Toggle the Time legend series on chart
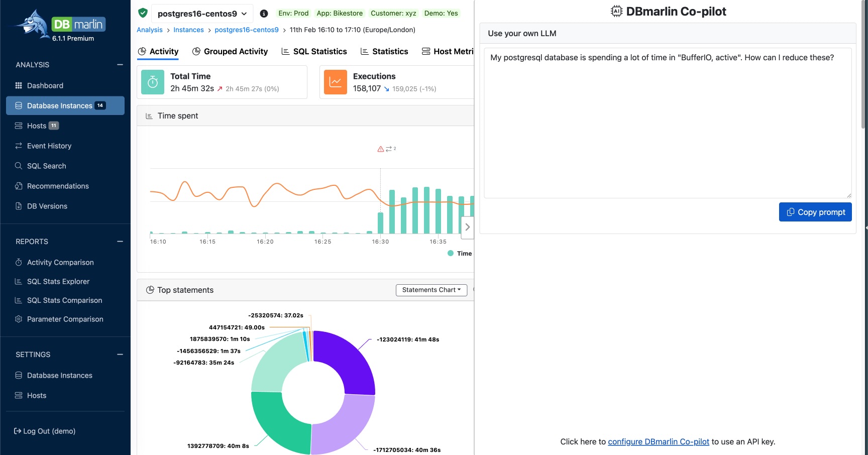Screen dimensions: 868x455 460,254
